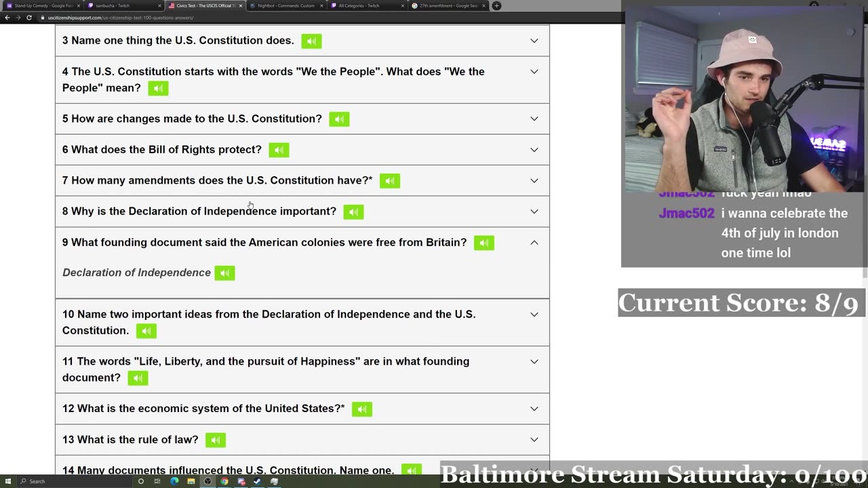Reload the page
This screenshot has height=488, width=868.
tap(28, 17)
